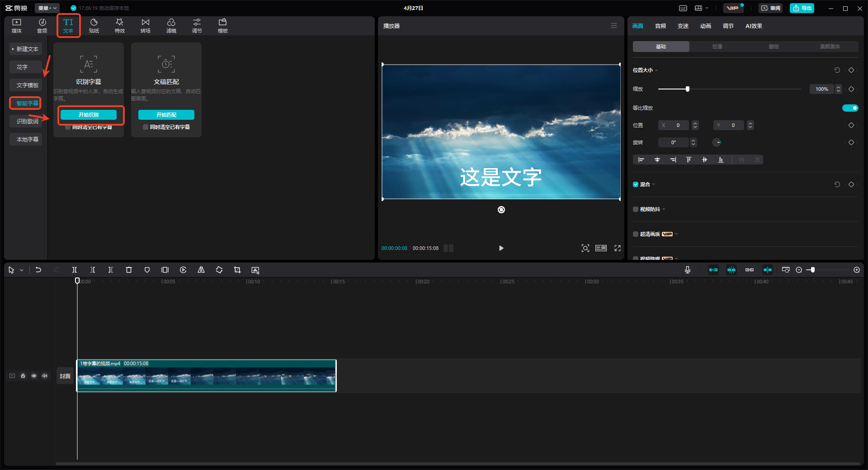Expand the 视频防抖 section arrow
Image resolution: width=868 pixels, height=470 pixels.
click(664, 209)
